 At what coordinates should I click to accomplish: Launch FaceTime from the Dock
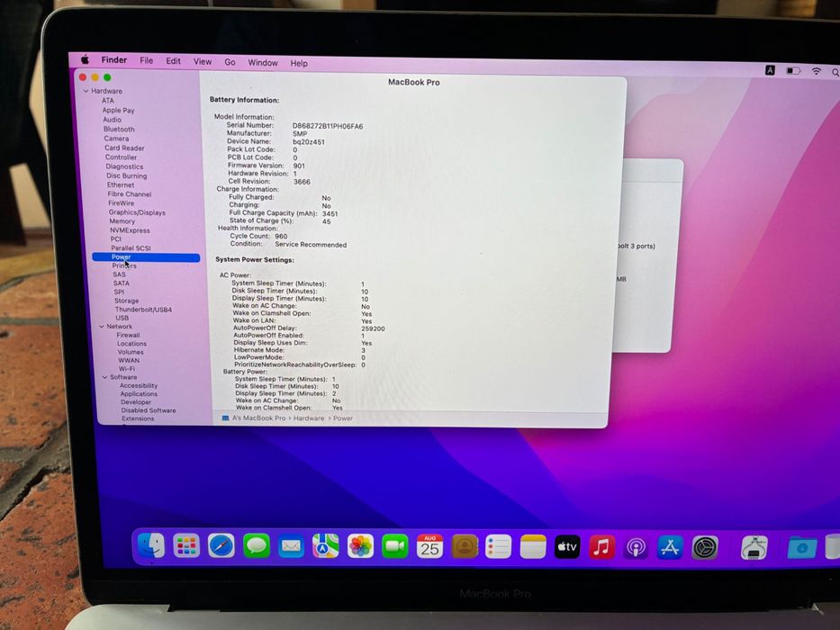pyautogui.click(x=395, y=546)
